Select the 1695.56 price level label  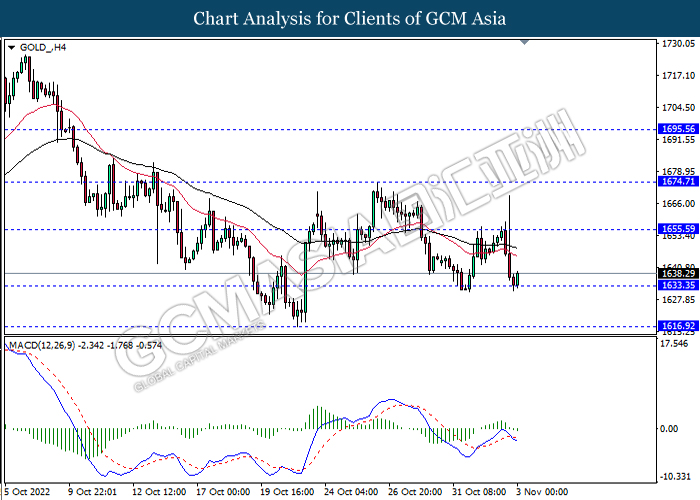pos(678,129)
